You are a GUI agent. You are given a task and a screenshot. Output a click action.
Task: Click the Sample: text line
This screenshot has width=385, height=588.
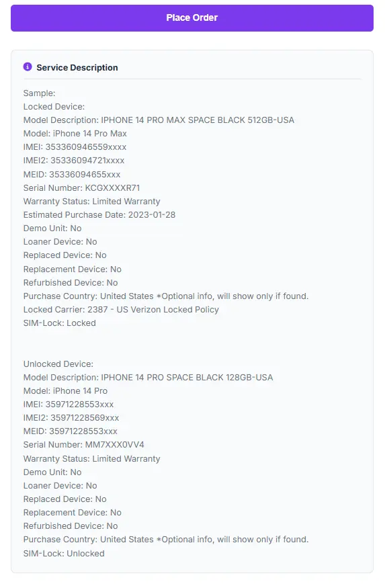[40, 93]
